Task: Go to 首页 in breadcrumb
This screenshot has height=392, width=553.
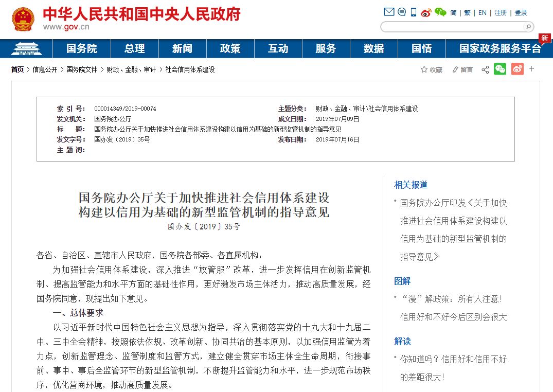Action: pos(17,69)
